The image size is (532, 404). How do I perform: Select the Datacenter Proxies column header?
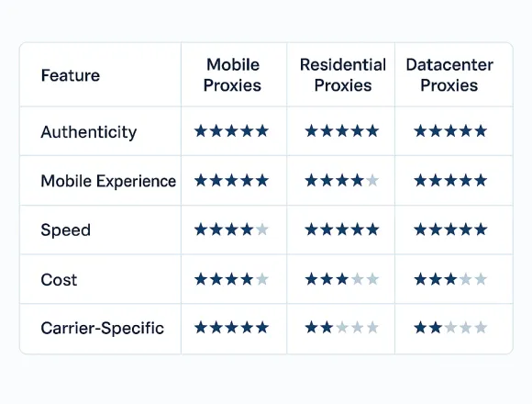(x=449, y=74)
